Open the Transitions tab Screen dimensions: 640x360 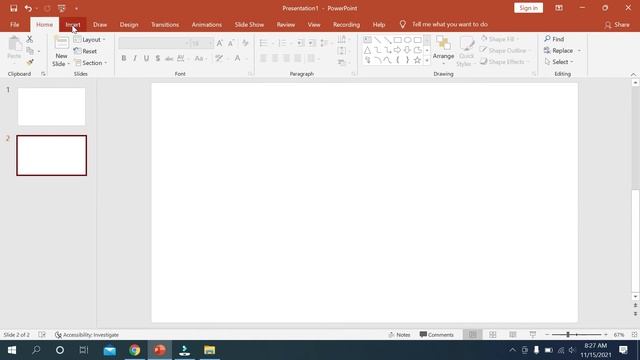click(165, 24)
